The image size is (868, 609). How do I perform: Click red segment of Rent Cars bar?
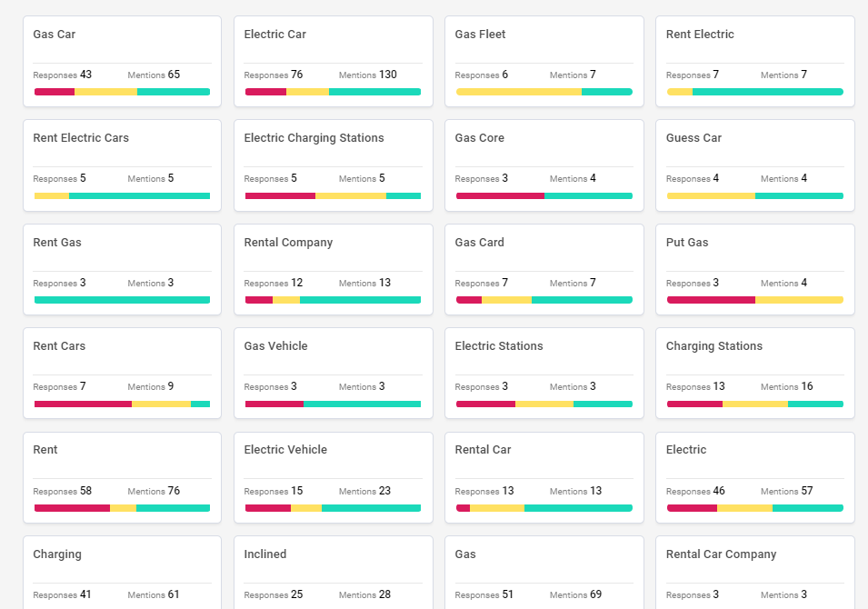[x=83, y=404]
